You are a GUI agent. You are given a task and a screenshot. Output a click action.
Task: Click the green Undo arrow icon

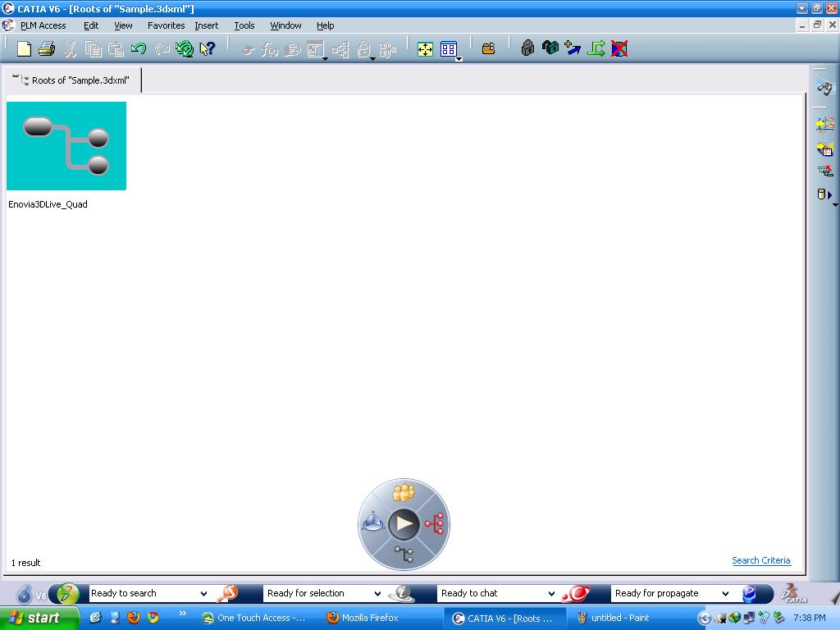click(138, 48)
